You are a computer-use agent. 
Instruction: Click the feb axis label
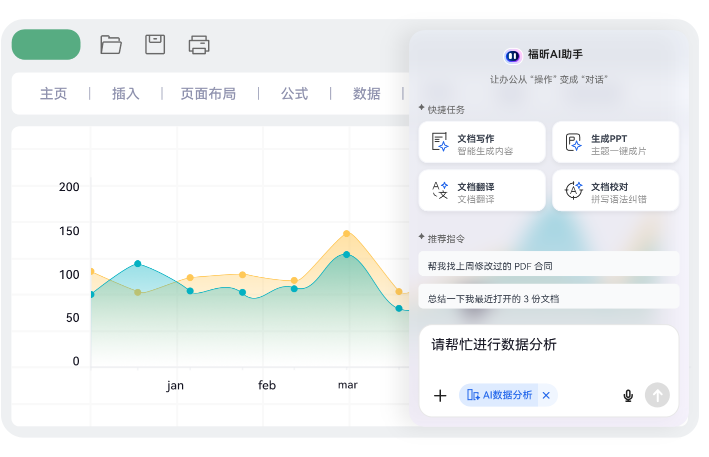point(267,385)
